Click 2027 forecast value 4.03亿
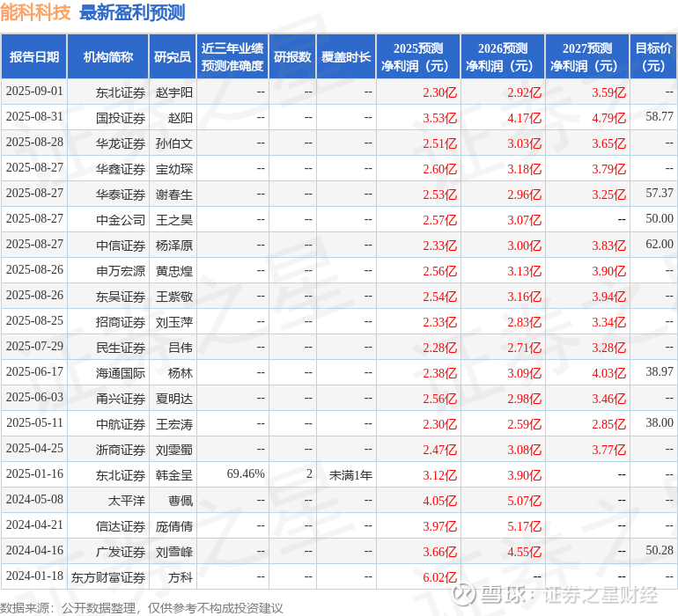Image resolution: width=678 pixels, height=616 pixels. (608, 373)
